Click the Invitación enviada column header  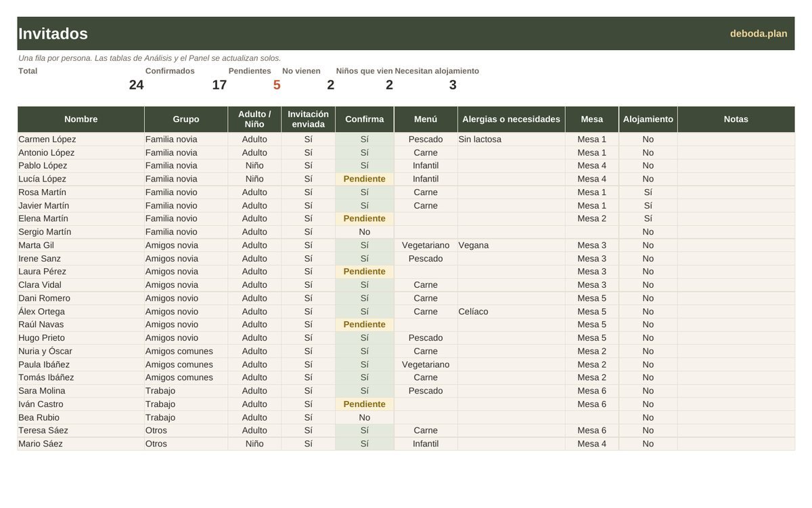[x=308, y=119]
